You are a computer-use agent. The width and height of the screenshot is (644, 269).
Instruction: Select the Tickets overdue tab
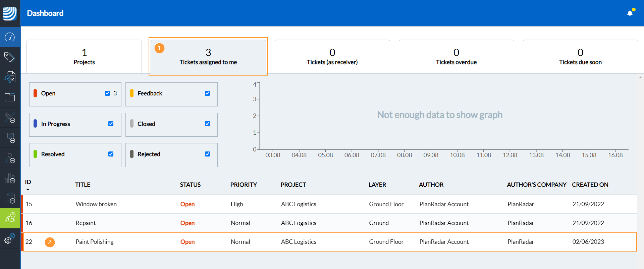pos(456,56)
